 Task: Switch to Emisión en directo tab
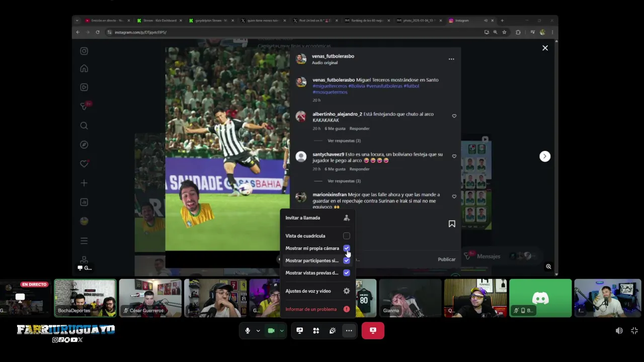tap(107, 21)
